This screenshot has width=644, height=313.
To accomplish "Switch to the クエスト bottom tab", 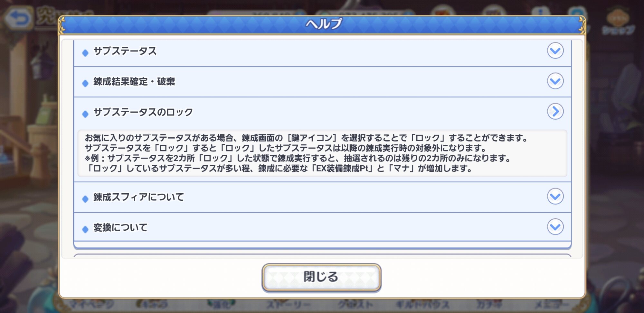I will 355,304.
